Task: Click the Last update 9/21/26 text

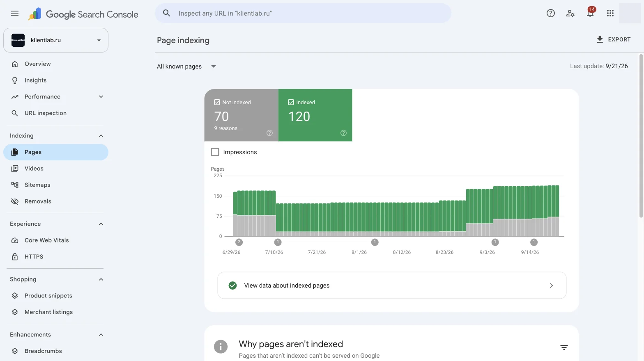Action: (599, 66)
